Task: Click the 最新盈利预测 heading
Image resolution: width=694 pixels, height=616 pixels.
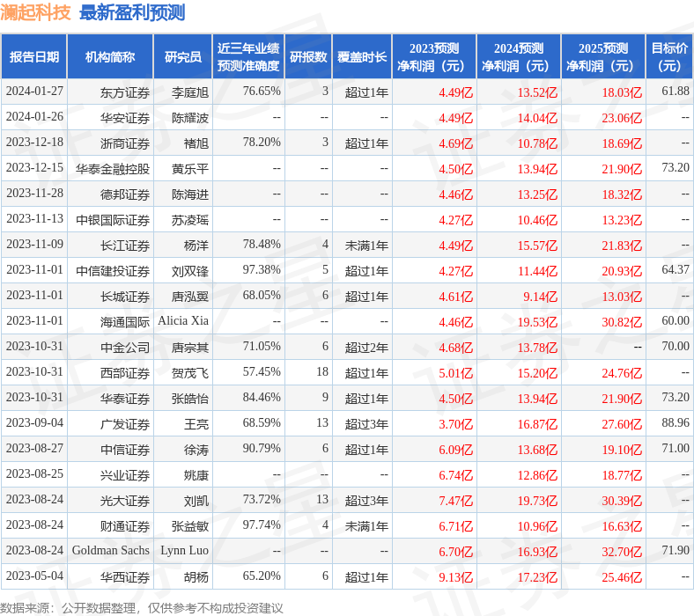Action: tap(132, 12)
